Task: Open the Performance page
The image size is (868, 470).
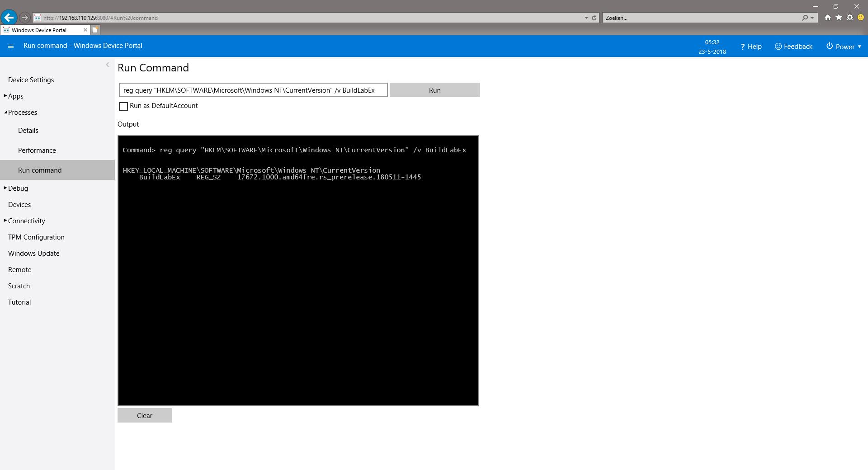Action: coord(37,150)
